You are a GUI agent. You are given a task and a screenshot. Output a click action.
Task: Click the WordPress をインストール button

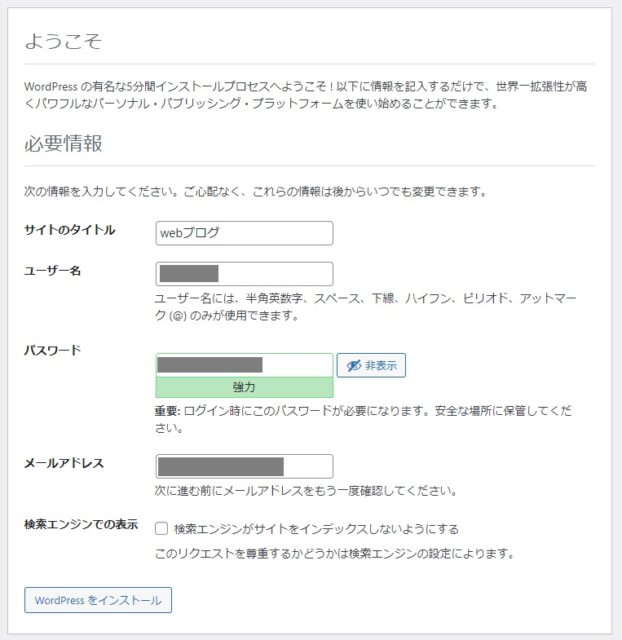(98, 600)
